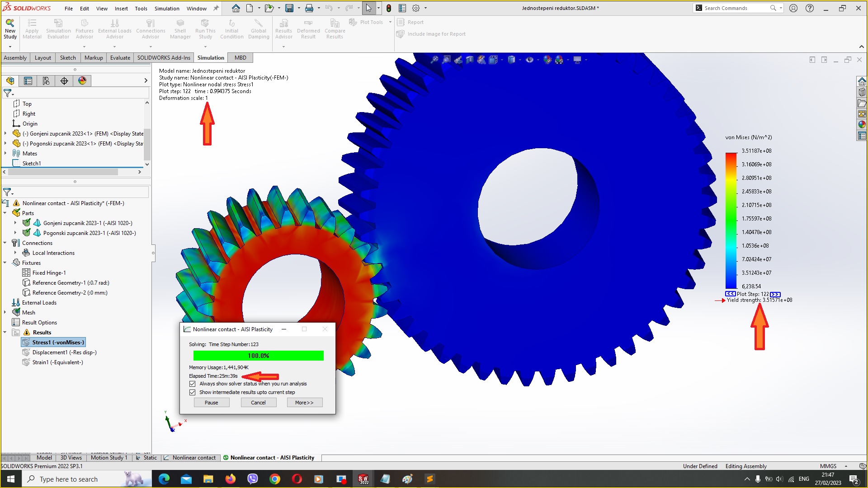Collapse the Connections folder
This screenshot has height=488, width=868.
pos(5,243)
